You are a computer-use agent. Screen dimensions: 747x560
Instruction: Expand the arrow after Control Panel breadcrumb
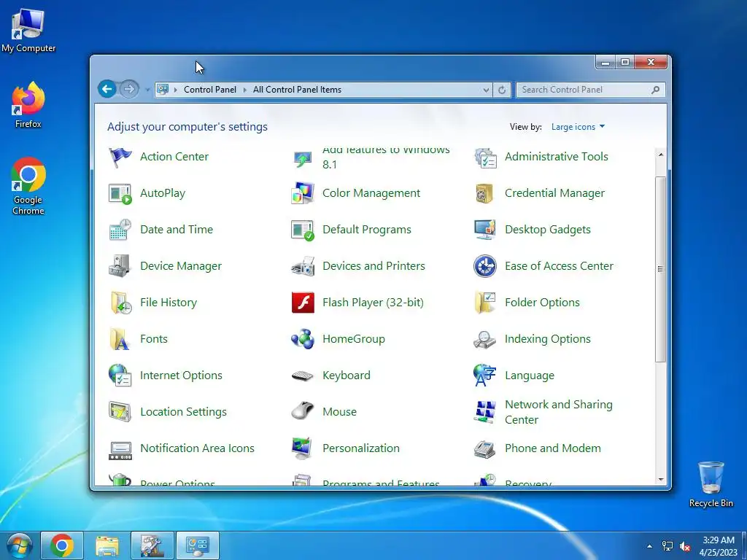click(245, 90)
